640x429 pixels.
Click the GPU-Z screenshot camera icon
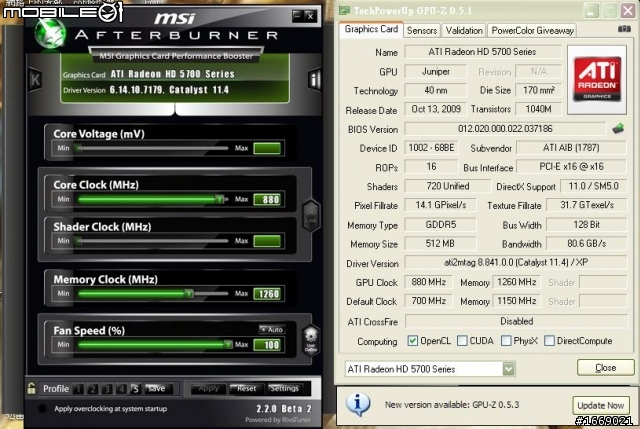tap(624, 29)
